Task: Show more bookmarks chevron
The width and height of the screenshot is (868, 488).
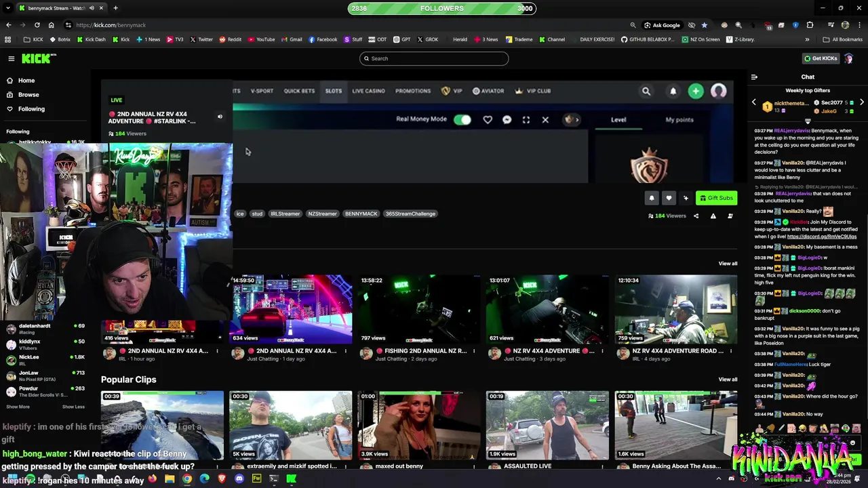Action: pyautogui.click(x=807, y=39)
